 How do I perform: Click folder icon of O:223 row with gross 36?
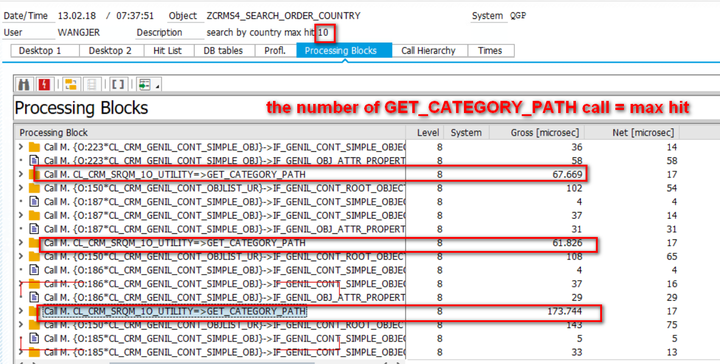click(34, 147)
